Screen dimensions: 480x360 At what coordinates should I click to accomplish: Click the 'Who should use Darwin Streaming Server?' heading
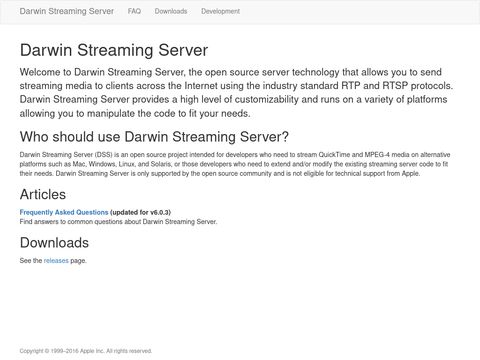(x=154, y=137)
